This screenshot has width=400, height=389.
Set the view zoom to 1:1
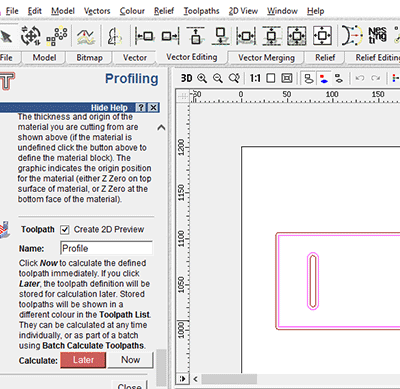tap(255, 78)
